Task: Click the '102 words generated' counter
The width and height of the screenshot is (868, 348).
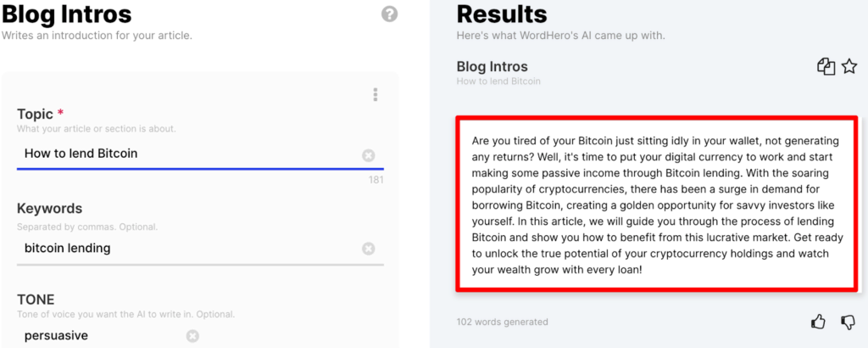Action: (x=502, y=322)
